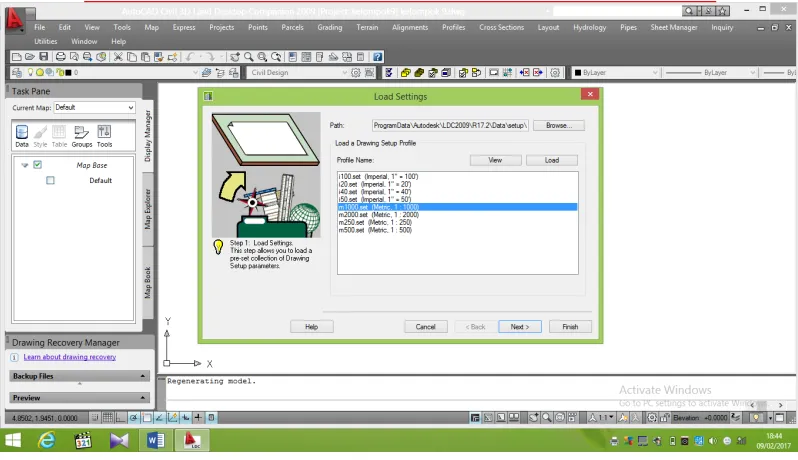Open the layer list dropdown
The height and width of the screenshot is (460, 798).
point(195,73)
